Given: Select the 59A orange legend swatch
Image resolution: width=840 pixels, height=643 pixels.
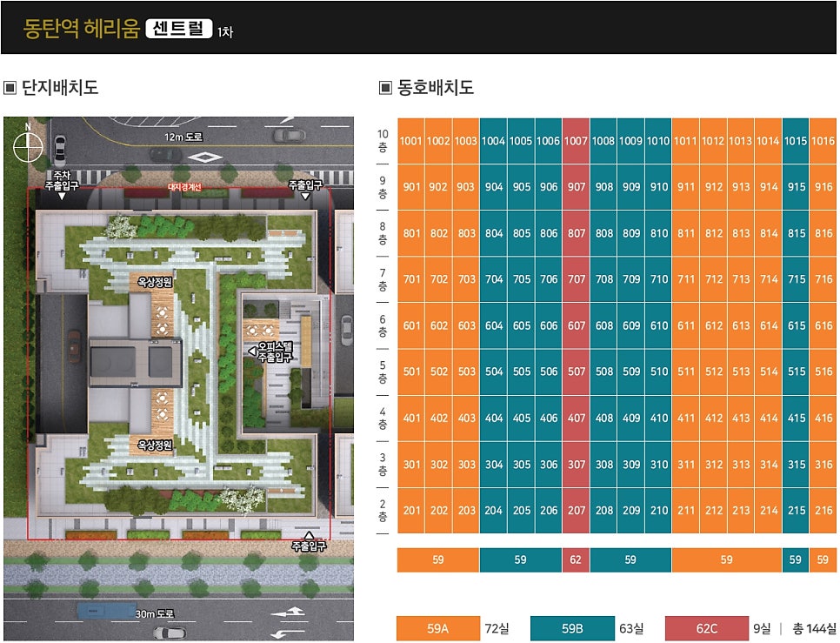Looking at the screenshot, I should click(438, 628).
